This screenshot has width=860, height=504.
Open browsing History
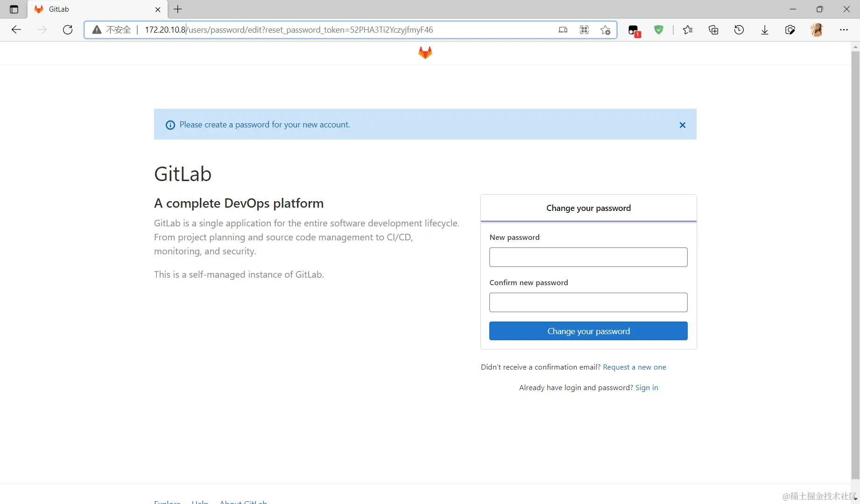[739, 30]
